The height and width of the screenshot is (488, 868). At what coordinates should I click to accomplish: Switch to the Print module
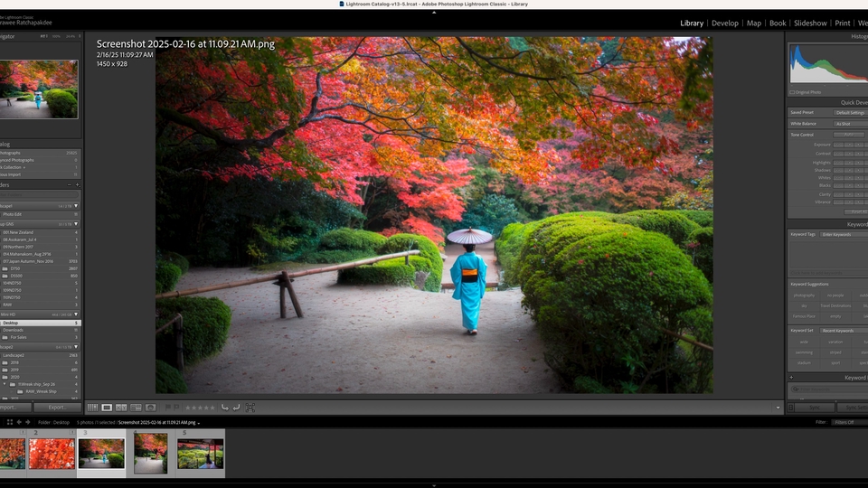(x=843, y=23)
